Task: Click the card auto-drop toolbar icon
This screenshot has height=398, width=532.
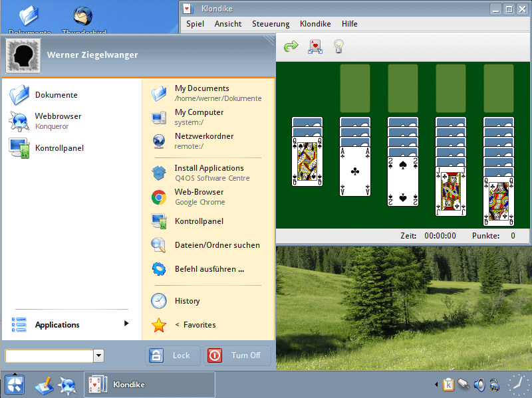Action: point(315,47)
